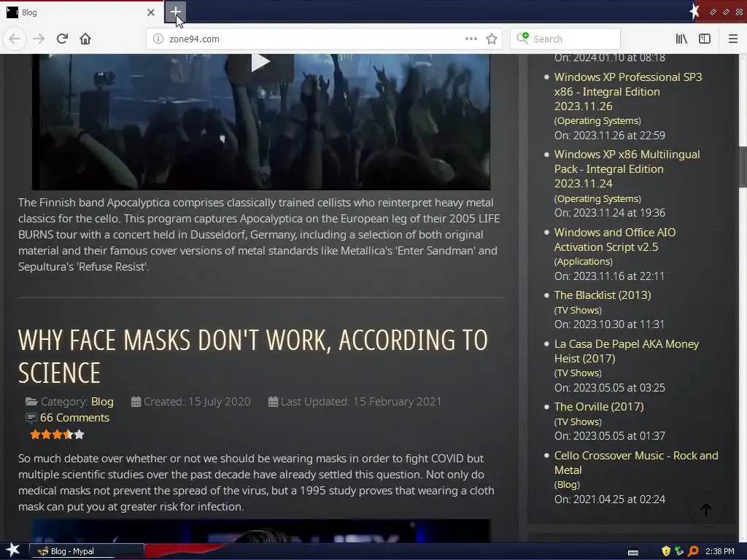Screen dimensions: 747x560
Task: Toggle the browser sidebar
Action: coord(705,39)
